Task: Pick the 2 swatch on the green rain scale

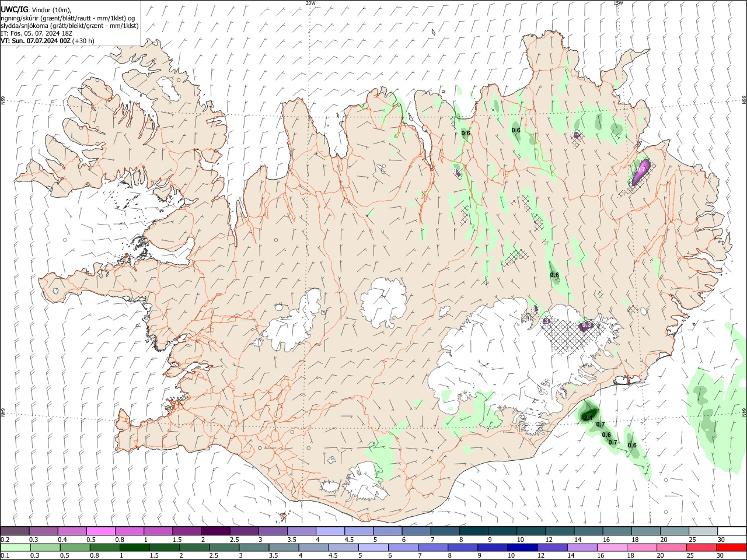Action: [x=194, y=547]
